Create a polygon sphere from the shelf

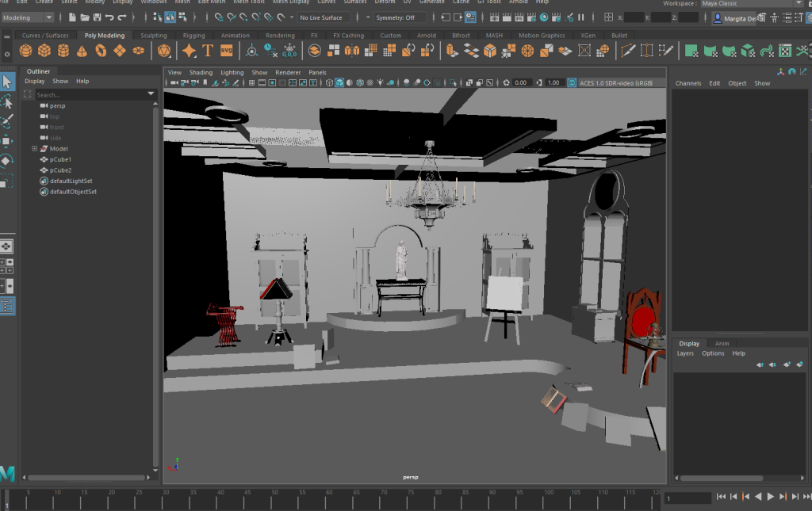[x=25, y=51]
